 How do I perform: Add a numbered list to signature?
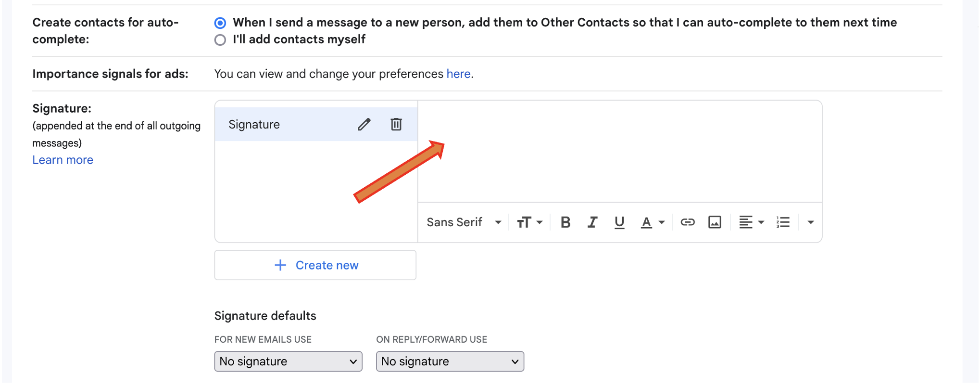[783, 222]
